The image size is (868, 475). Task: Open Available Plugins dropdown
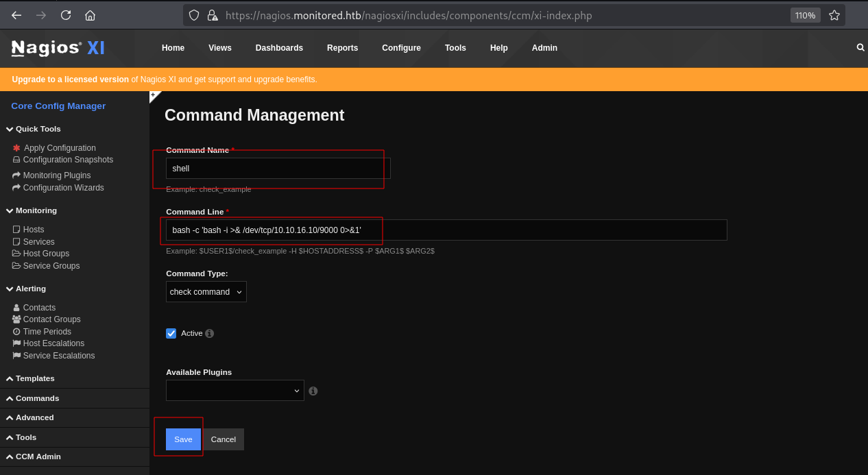(x=235, y=391)
